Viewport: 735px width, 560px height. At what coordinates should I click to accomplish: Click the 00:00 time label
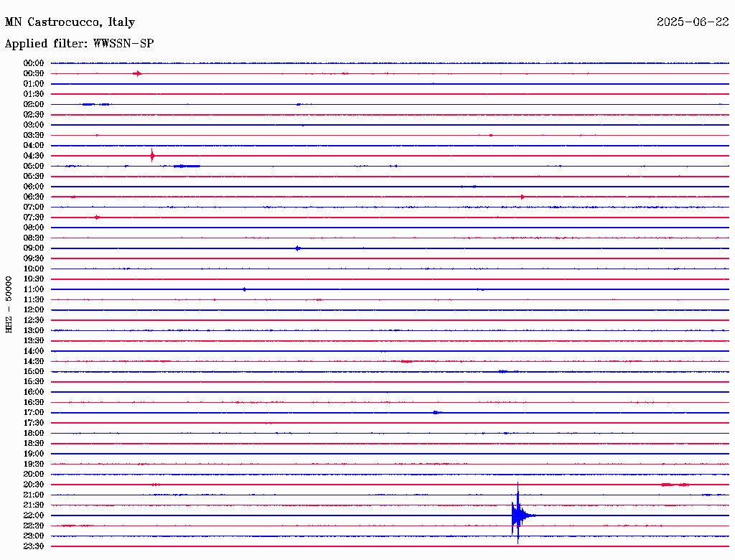point(34,63)
